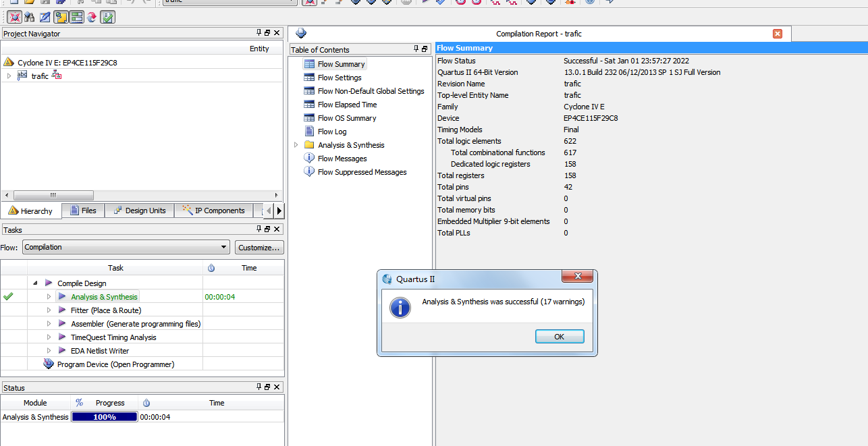Screen dimensions: 868x446
Task: Click the warning icon beside Cyclone IV E device
Action: point(9,62)
